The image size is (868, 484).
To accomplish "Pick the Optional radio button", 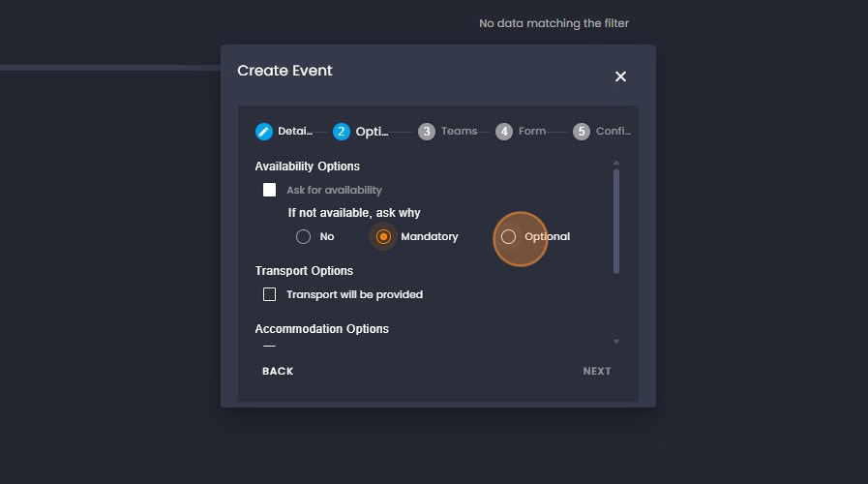I will 509,236.
